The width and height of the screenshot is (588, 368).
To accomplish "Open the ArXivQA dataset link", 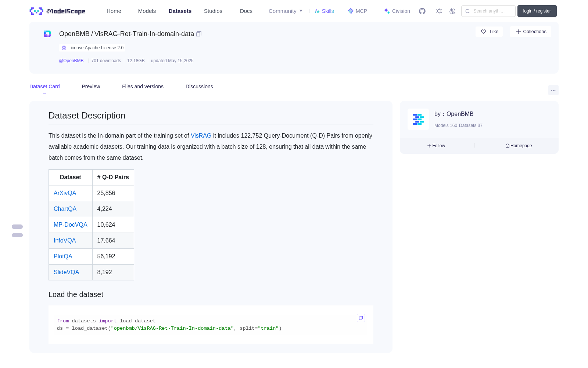I will click(x=65, y=193).
